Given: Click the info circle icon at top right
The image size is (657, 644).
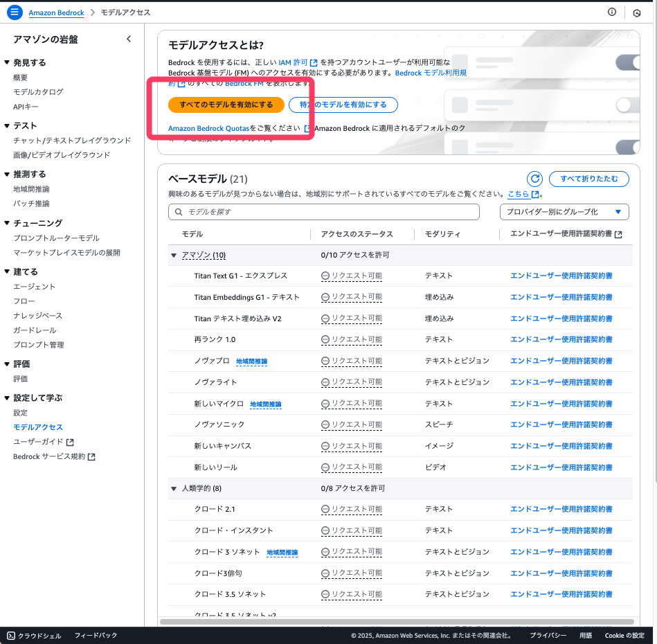Looking at the screenshot, I should click(612, 12).
